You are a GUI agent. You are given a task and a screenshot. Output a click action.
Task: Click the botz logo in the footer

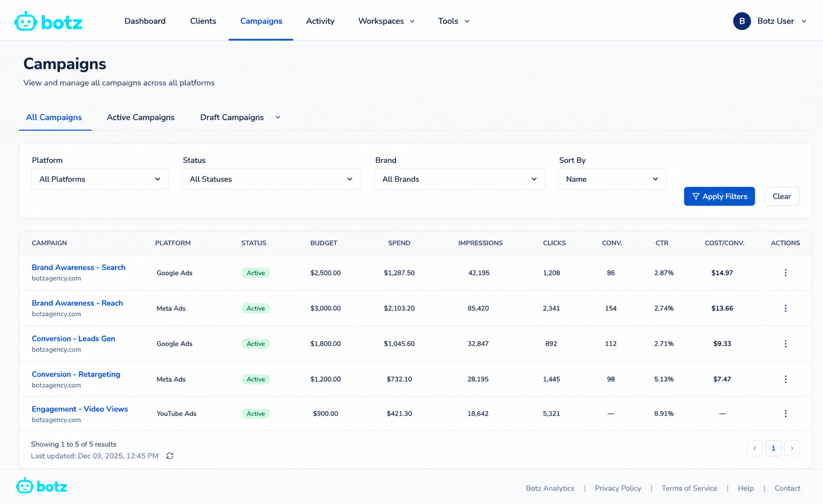(x=42, y=486)
